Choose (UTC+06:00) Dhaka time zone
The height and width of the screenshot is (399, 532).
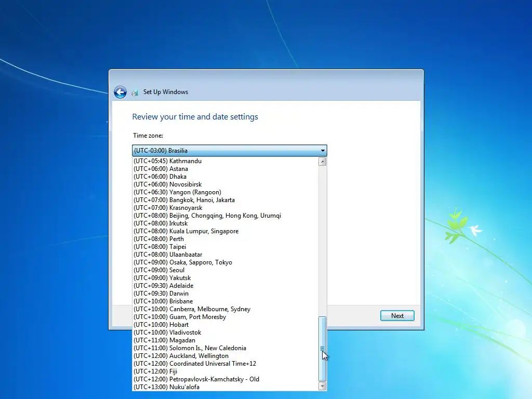(225, 177)
